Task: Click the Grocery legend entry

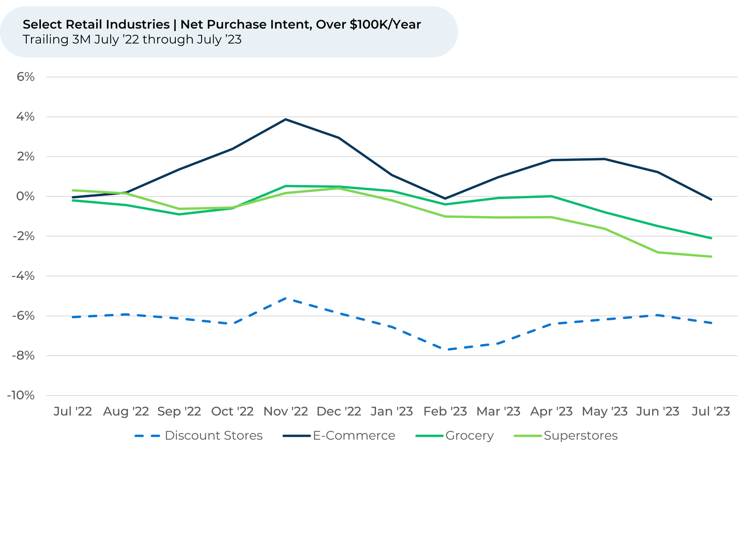Action: (455, 436)
